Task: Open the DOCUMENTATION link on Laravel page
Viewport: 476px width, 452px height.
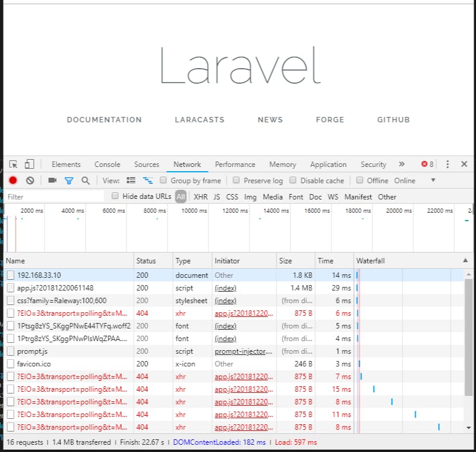Action: click(x=104, y=119)
